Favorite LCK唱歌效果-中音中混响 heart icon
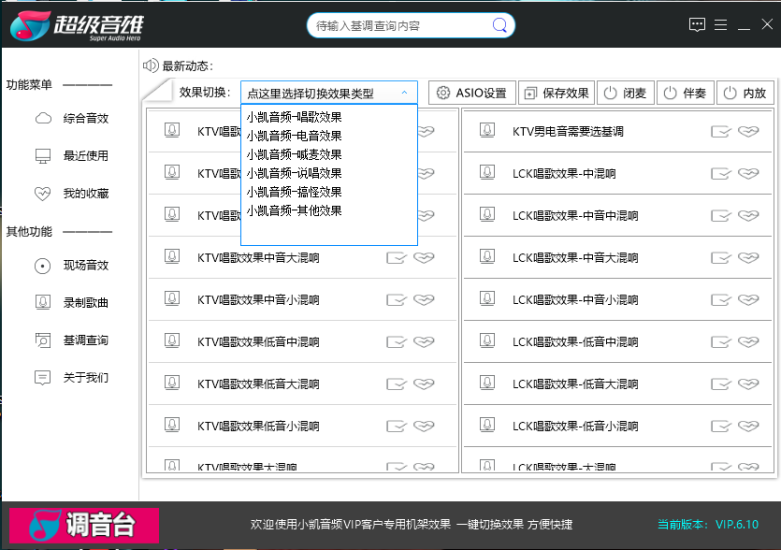The image size is (781, 550). pyautogui.click(x=748, y=215)
